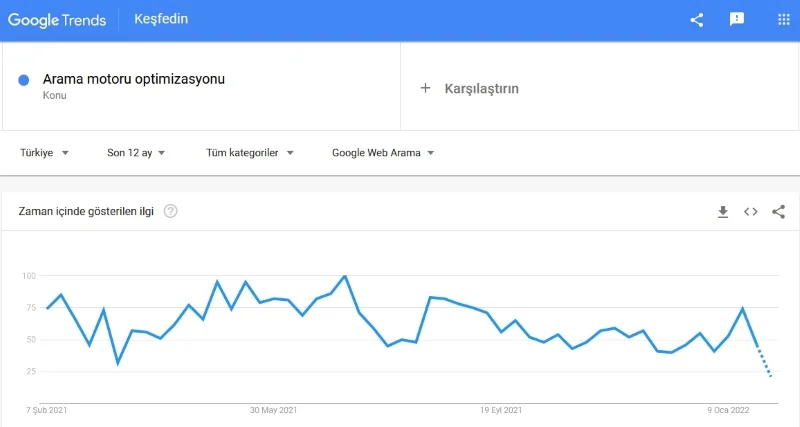
Task: Edit the Arama motoru optimizasyonu search term
Action: coord(134,80)
